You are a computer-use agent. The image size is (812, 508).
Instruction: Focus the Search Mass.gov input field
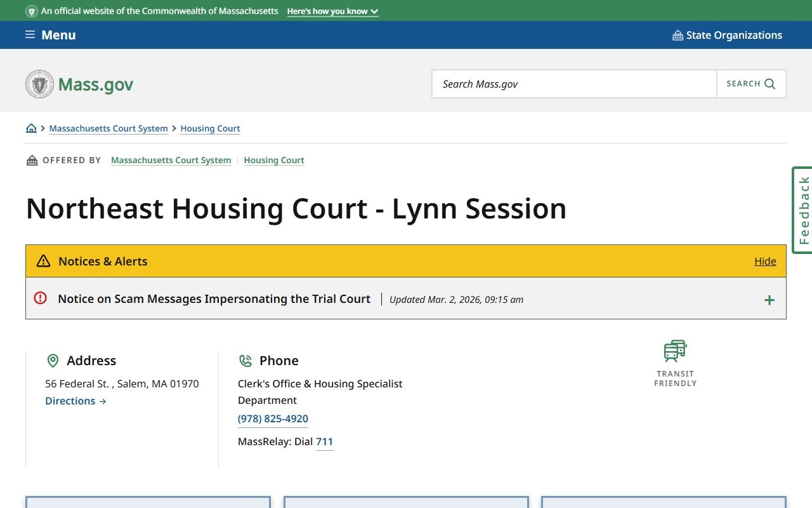(574, 84)
